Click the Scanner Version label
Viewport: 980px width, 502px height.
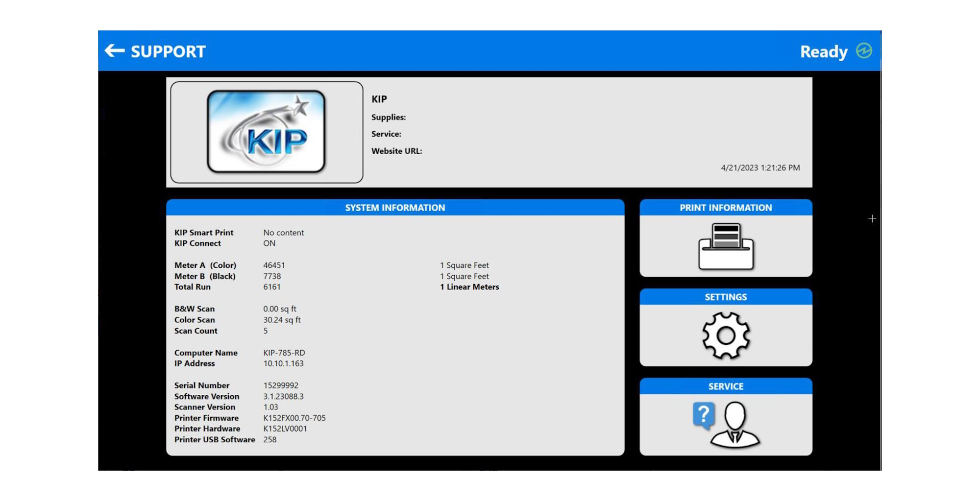205,407
